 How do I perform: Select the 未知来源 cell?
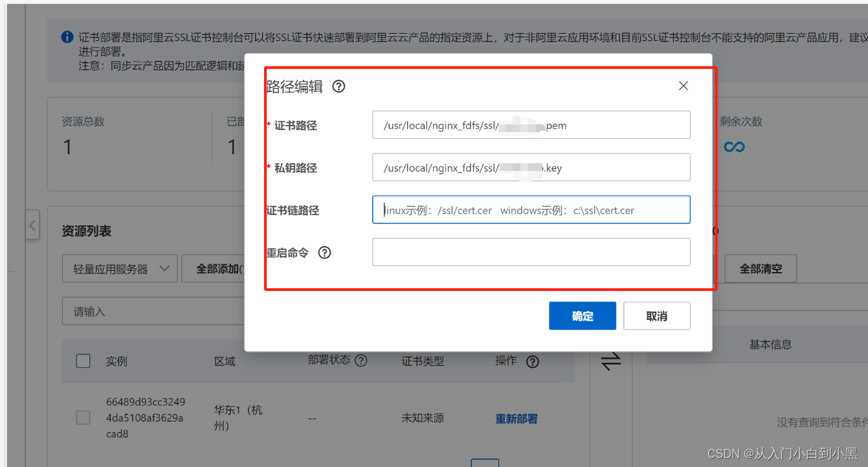pos(423,418)
